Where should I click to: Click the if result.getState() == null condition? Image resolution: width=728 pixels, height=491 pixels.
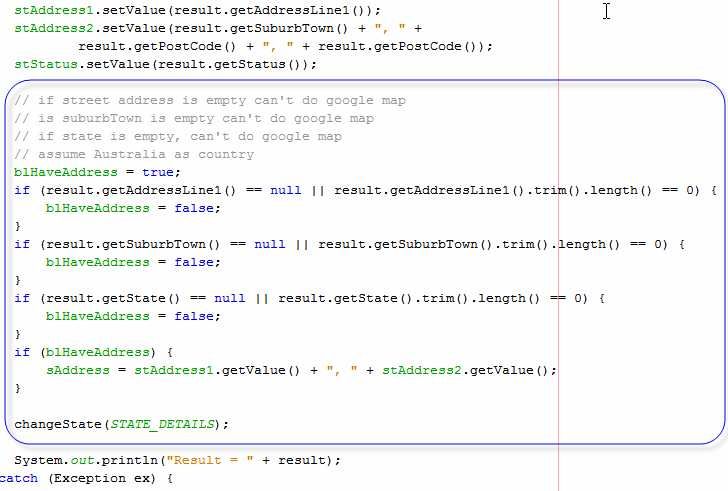[x=310, y=297]
